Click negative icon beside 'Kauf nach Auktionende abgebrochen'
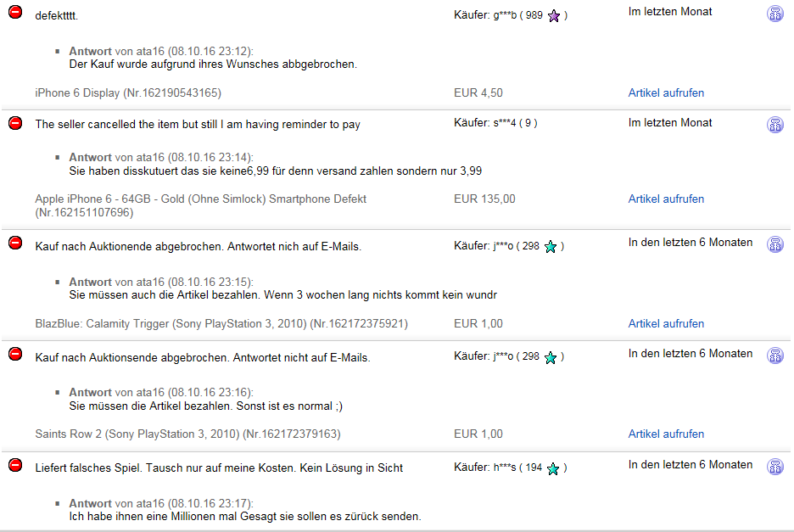 pos(15,243)
